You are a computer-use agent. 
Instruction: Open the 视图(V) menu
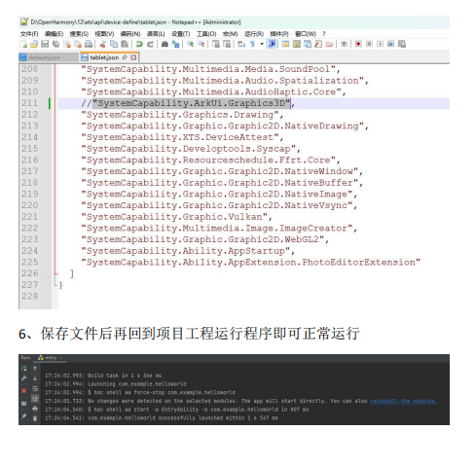(104, 34)
